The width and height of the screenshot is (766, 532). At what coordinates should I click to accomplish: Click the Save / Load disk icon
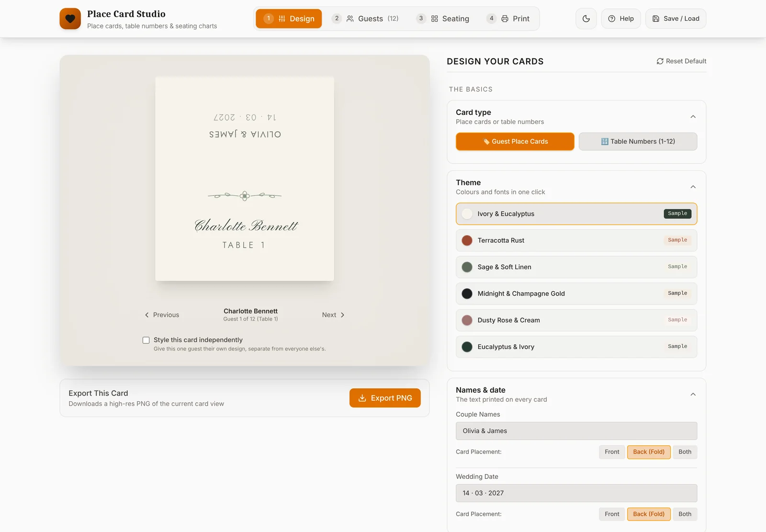[x=656, y=19]
